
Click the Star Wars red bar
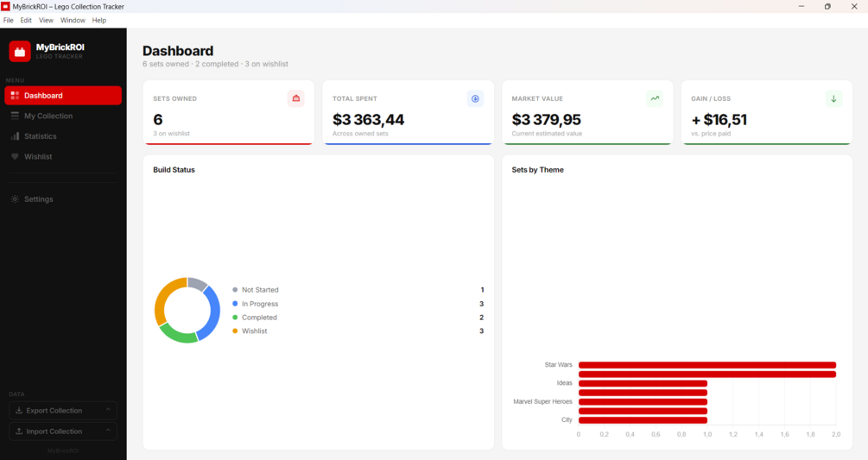click(706, 365)
